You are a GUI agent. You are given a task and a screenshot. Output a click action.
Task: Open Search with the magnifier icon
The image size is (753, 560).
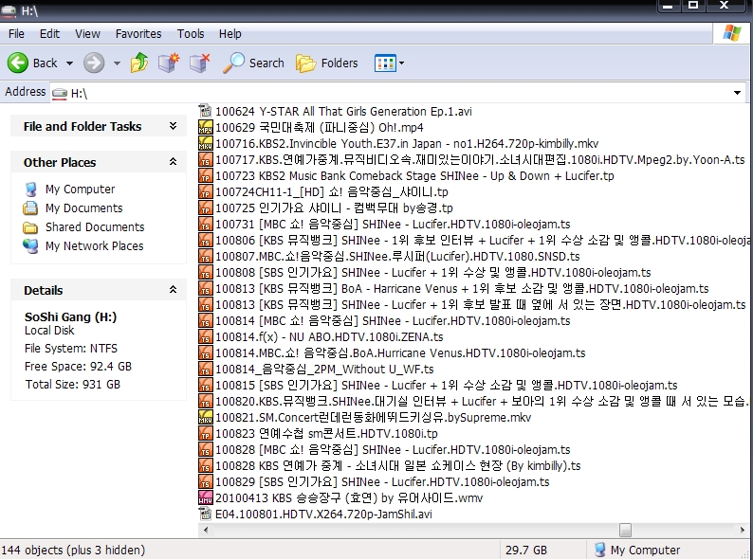click(234, 63)
